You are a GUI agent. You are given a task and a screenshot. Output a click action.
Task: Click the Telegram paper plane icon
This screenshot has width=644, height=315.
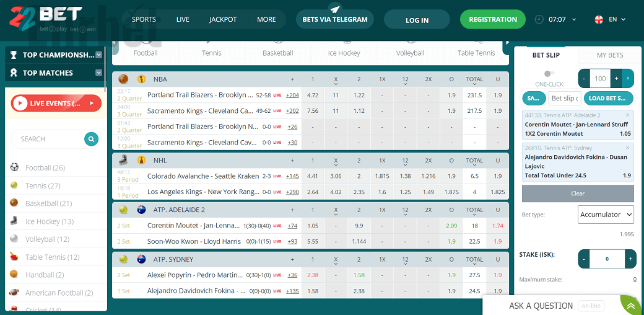[x=335, y=9]
